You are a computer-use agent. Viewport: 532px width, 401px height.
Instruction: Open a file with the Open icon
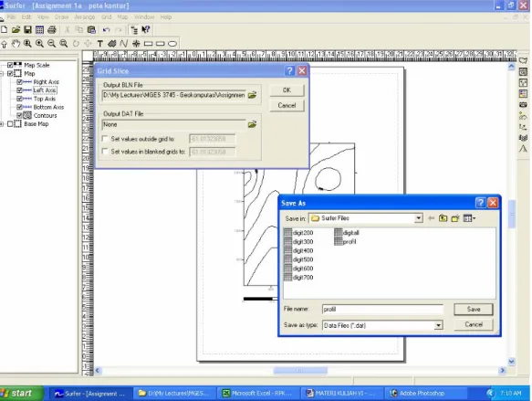click(x=16, y=29)
